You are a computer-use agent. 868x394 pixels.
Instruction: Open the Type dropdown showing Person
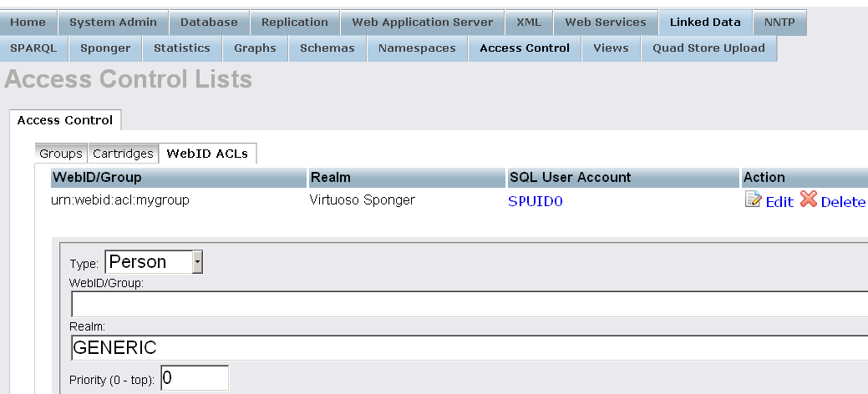tap(154, 262)
